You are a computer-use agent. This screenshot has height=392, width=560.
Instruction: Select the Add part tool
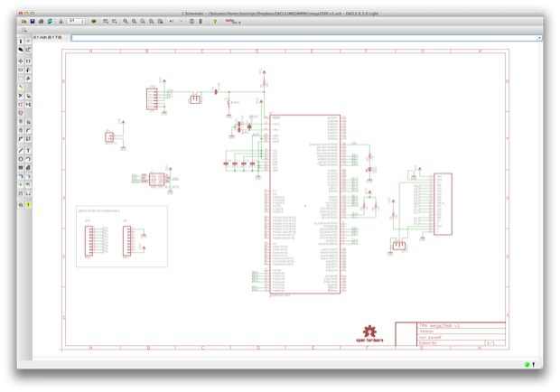(x=28, y=96)
